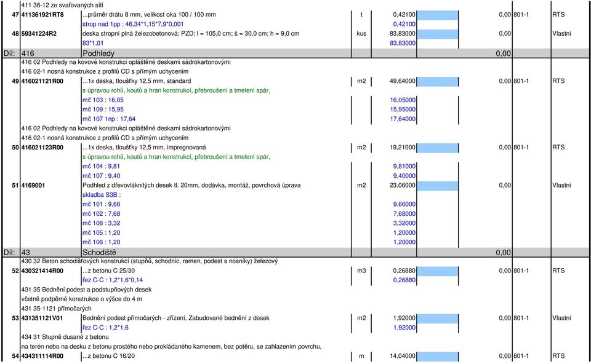Click the line 'mč 103 : 16,05'
This screenshot has width=591, height=364.
tap(103, 100)
